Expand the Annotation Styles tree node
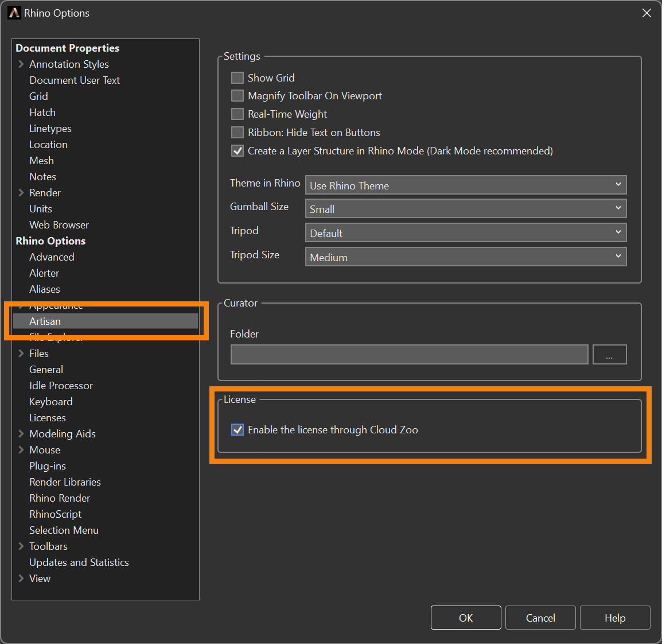This screenshot has width=662, height=644. click(21, 64)
